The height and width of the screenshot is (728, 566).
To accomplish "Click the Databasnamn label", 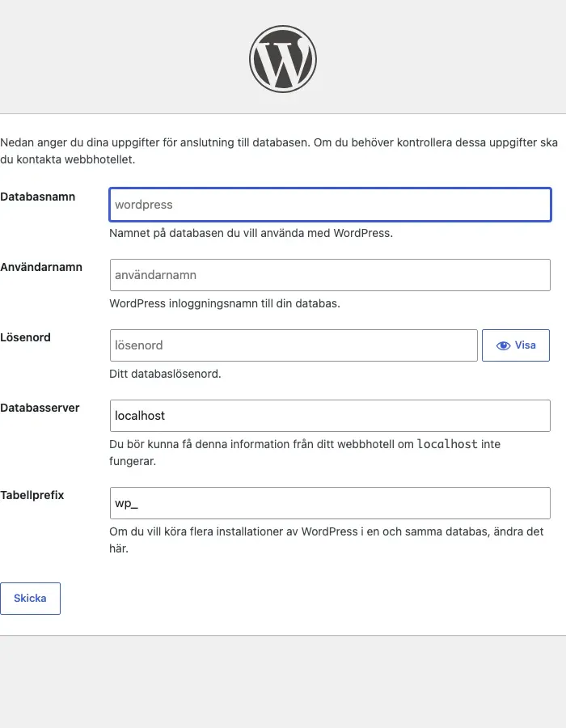I will pyautogui.click(x=37, y=197).
